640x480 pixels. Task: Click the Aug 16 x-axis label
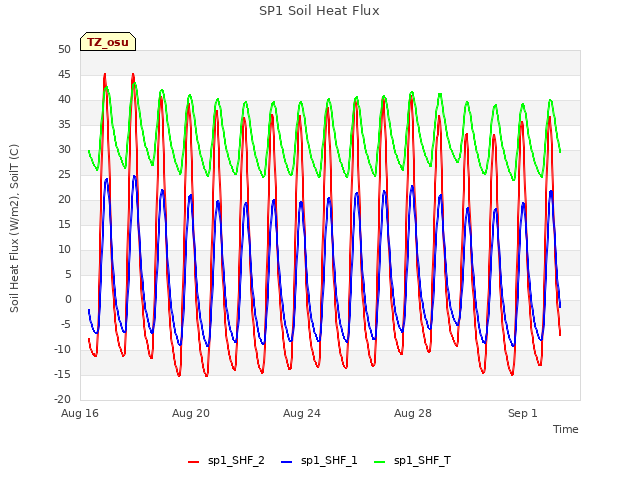(80, 413)
